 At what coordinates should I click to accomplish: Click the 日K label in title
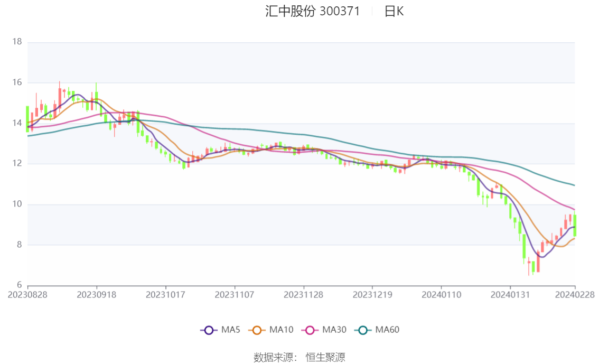(394, 11)
